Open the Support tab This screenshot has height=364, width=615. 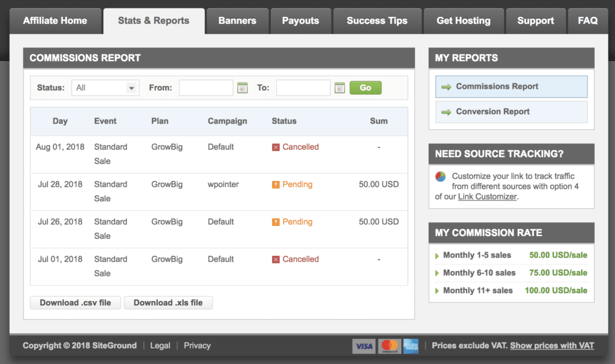(536, 21)
